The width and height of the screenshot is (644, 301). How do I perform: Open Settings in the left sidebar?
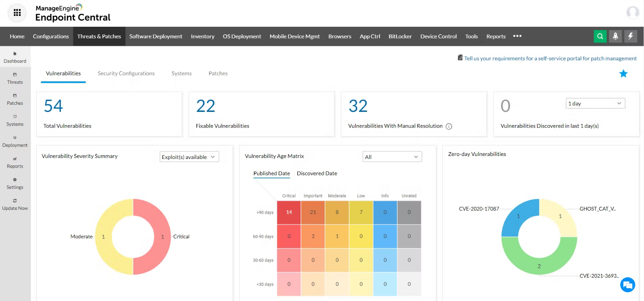pos(15,184)
